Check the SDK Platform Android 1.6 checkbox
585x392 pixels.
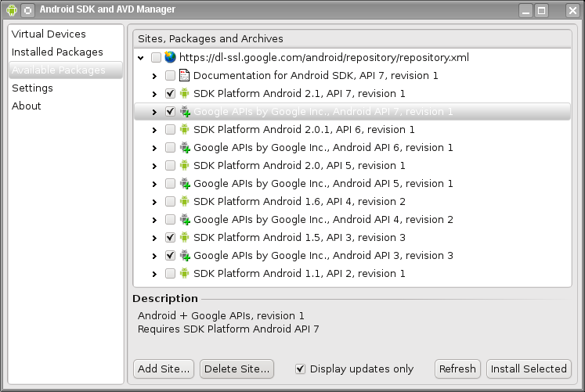pos(170,202)
